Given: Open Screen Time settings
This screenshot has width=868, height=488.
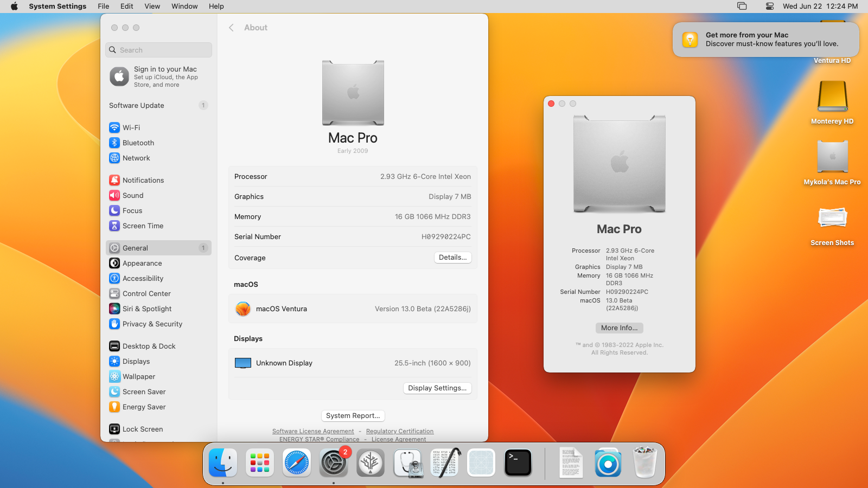Looking at the screenshot, I should 158,226.
